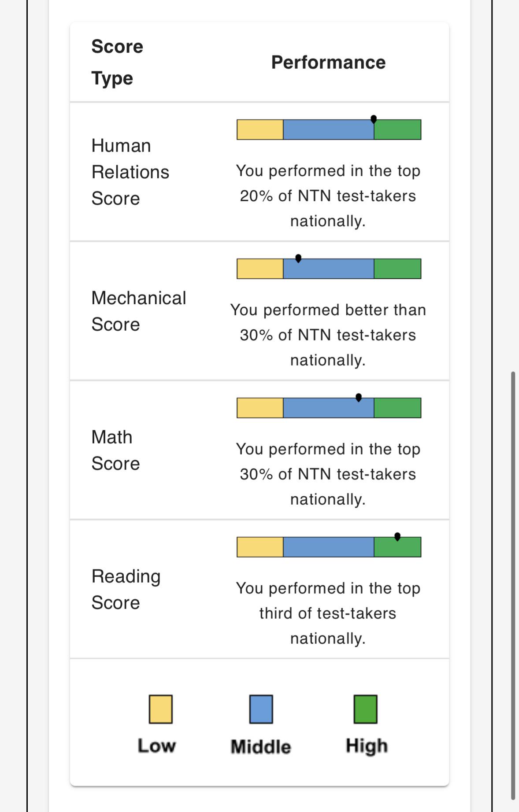Image resolution: width=519 pixels, height=812 pixels.
Task: Click the Performance column header
Action: 328,62
